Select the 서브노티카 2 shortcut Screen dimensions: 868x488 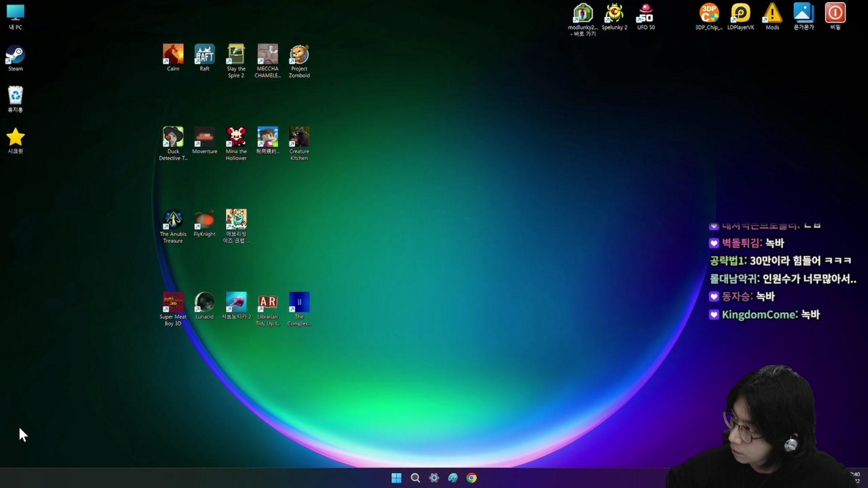pyautogui.click(x=236, y=306)
